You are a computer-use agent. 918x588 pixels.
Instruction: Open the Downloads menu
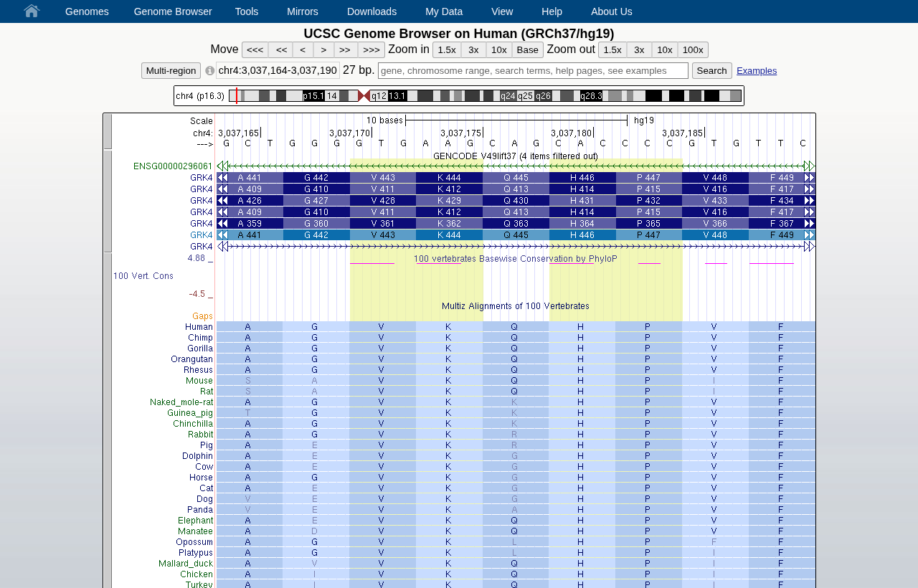(372, 11)
